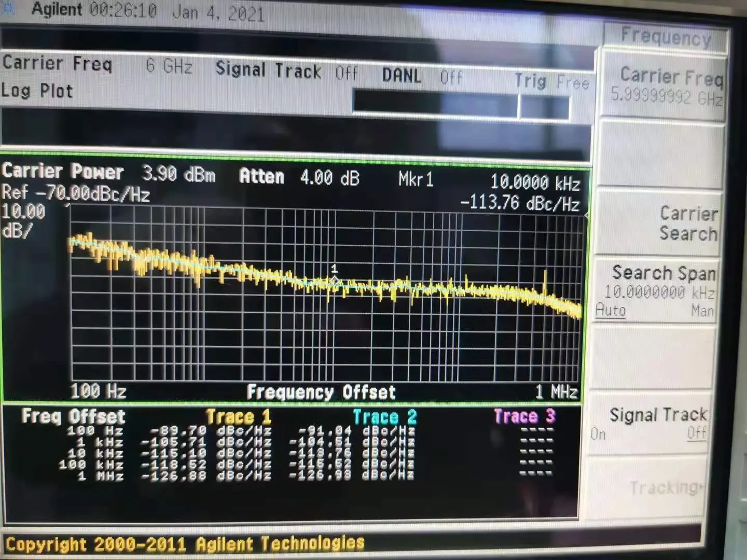
Task: Click the Frequency Offset axis title
Action: pos(321,392)
